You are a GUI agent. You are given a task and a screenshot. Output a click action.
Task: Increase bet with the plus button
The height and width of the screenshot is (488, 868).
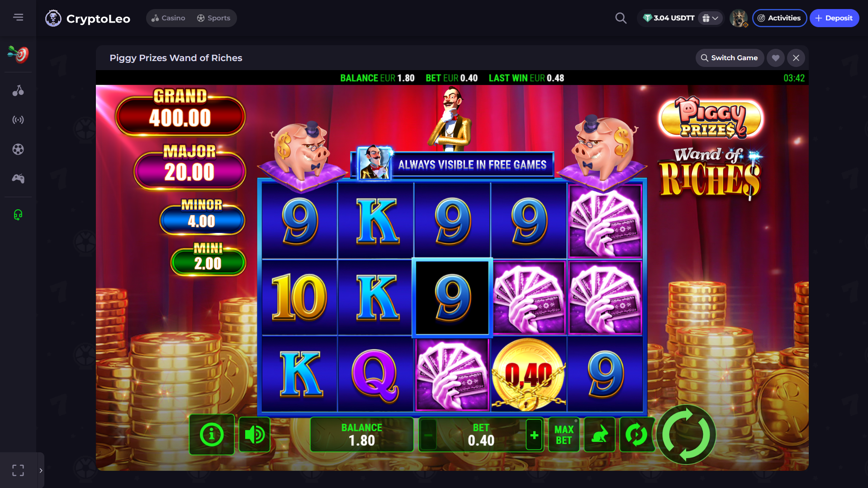coord(534,435)
